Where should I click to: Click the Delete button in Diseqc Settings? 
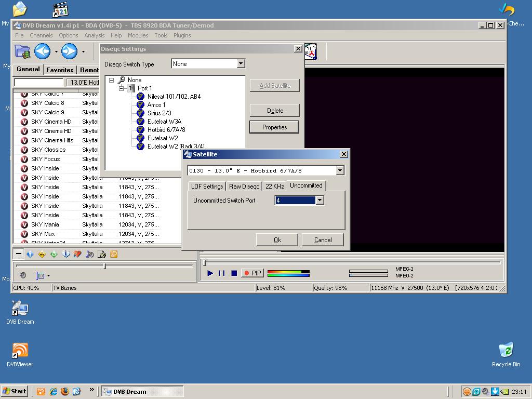[275, 111]
